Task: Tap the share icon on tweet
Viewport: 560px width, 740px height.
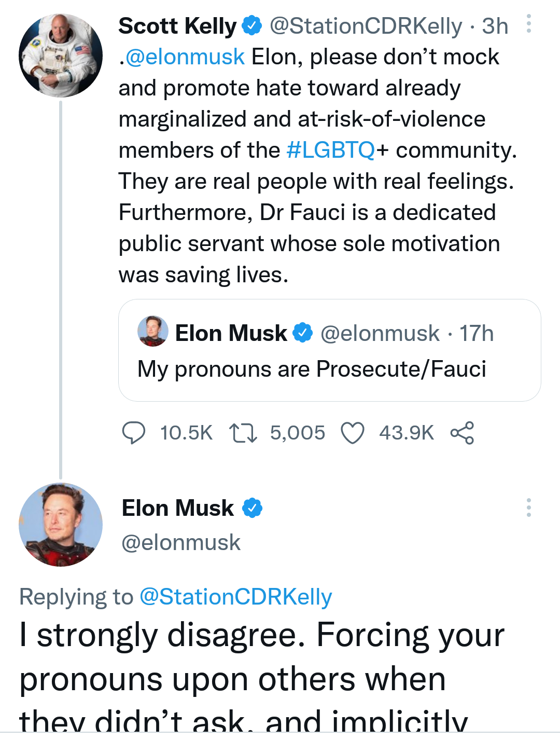Action: [x=462, y=433]
